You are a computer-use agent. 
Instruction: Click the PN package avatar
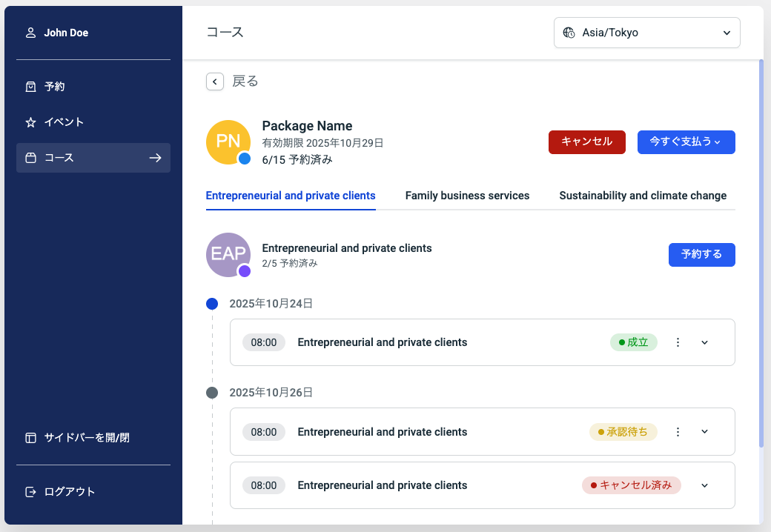228,142
